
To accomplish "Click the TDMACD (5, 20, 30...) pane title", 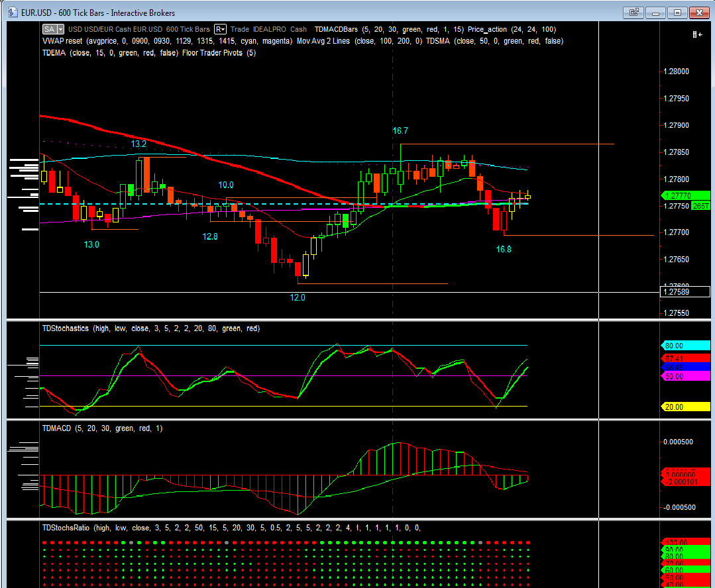I will pos(102,428).
